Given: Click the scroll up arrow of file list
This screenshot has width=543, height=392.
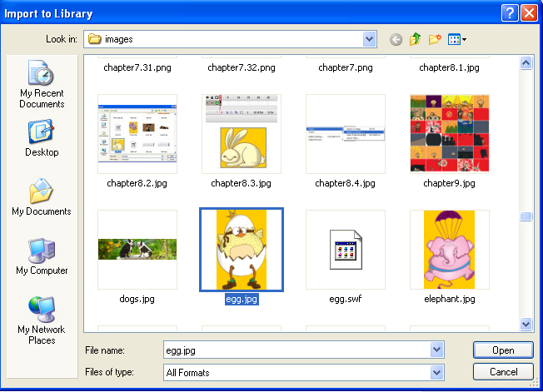Looking at the screenshot, I should coord(526,63).
